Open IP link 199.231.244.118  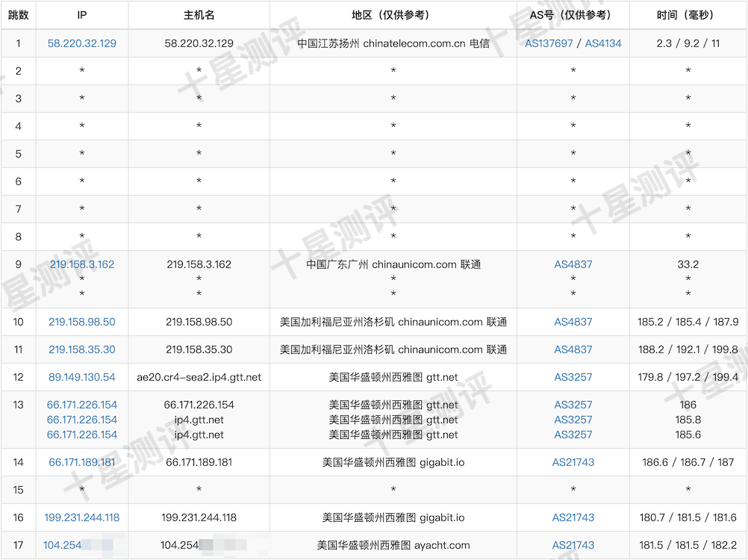(x=82, y=517)
